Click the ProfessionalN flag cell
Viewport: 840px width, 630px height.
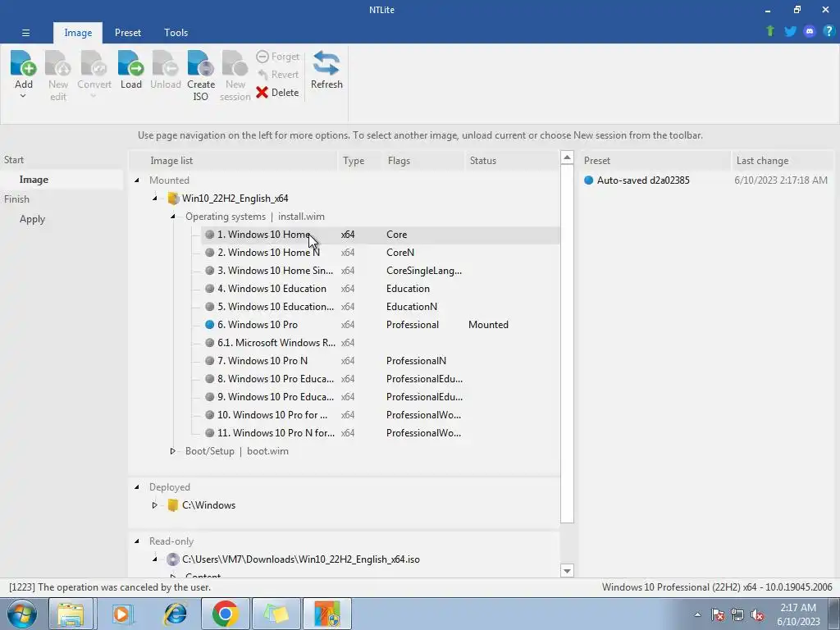coord(416,361)
